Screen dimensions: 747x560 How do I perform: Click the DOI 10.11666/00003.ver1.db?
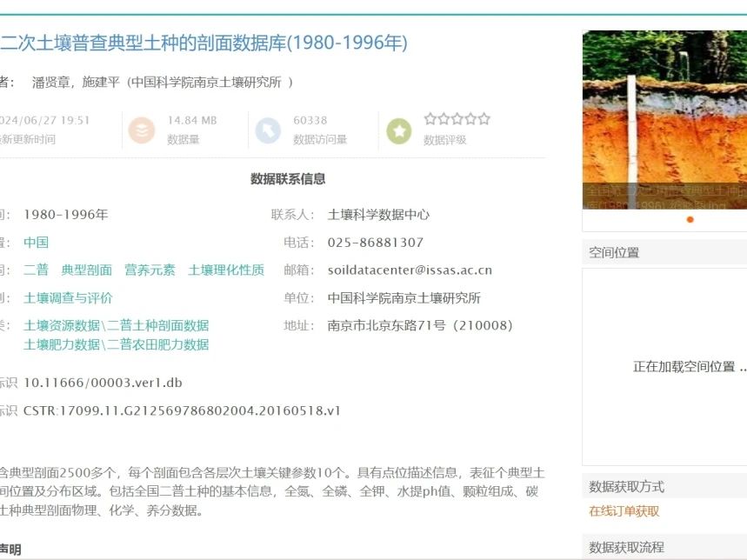103,383
